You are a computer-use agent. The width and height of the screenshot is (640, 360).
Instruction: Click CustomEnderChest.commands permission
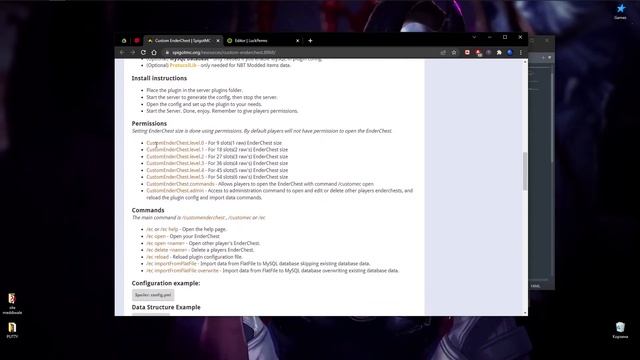pyautogui.click(x=180, y=184)
